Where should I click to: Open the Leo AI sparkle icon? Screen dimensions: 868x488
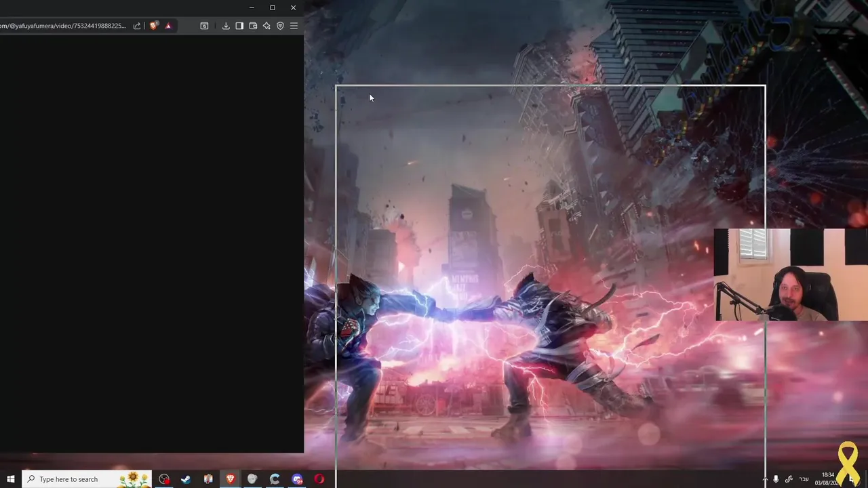(x=267, y=26)
